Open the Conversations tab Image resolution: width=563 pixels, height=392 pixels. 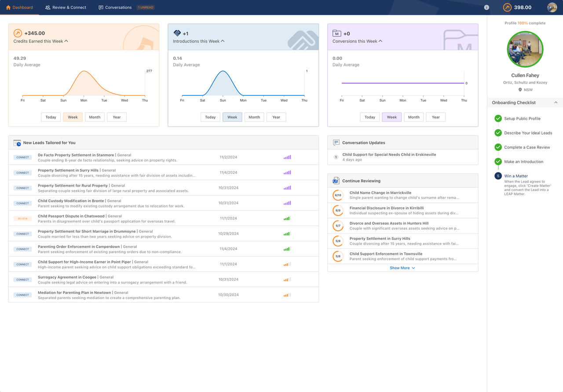click(x=113, y=7)
